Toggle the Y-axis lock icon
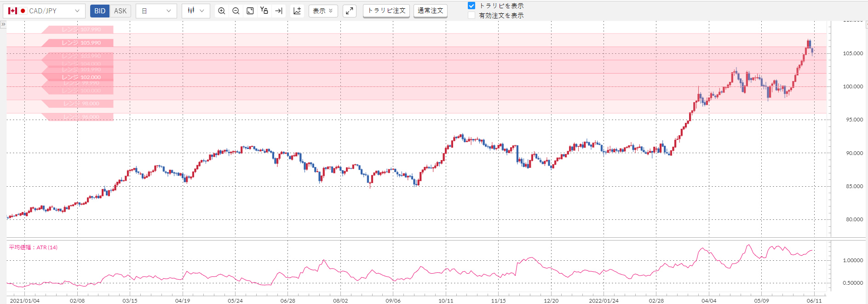The image size is (868, 304). point(264,11)
